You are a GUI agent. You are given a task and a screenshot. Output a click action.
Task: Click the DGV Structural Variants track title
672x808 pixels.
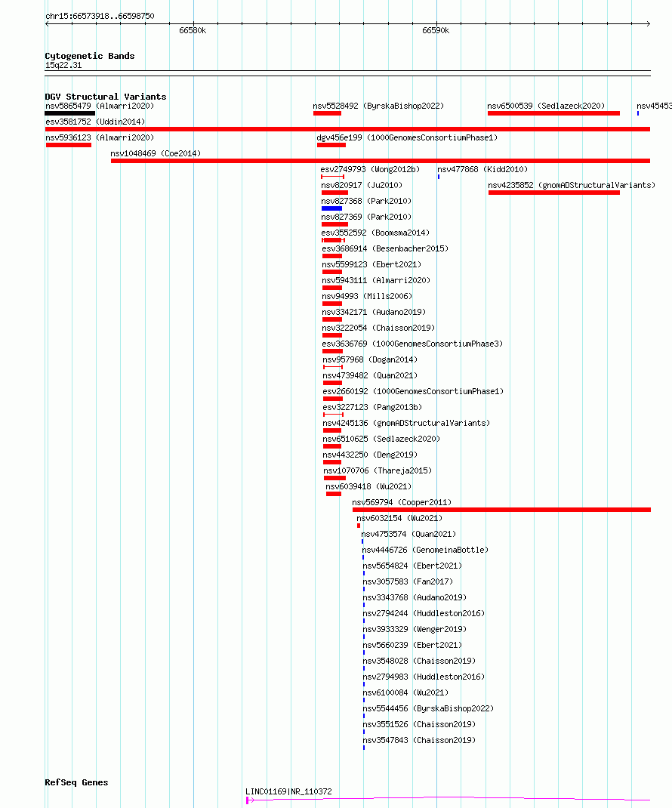(106, 97)
